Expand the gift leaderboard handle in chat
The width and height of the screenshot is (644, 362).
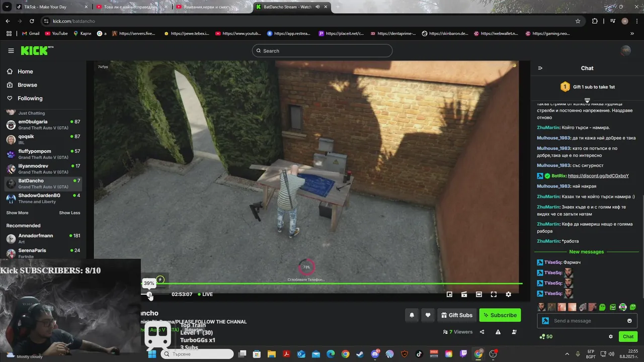click(587, 100)
